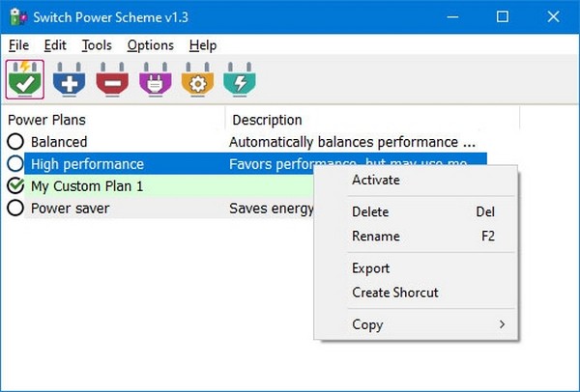The image size is (580, 392).
Task: Select the Balanced plan radio button
Action: (15, 142)
